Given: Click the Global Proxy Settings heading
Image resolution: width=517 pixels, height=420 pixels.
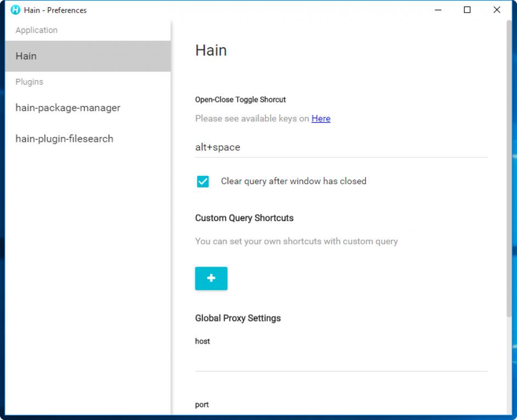Looking at the screenshot, I should (x=238, y=318).
